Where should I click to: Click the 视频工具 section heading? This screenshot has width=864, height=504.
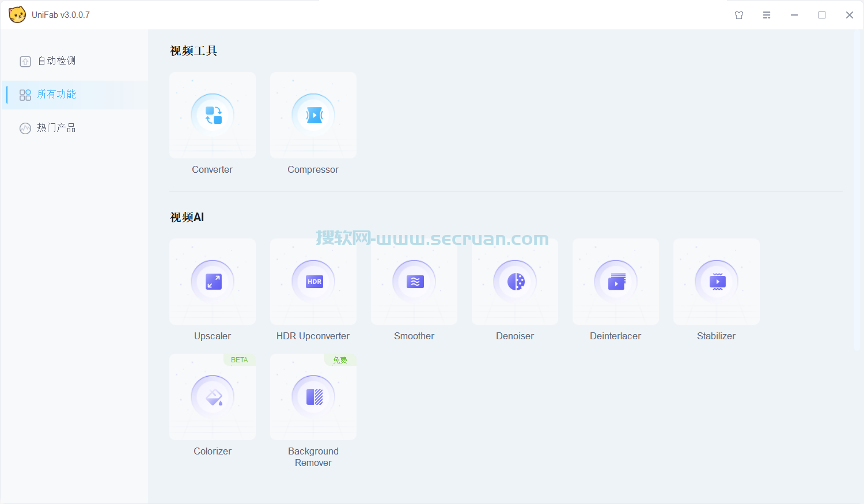point(194,51)
